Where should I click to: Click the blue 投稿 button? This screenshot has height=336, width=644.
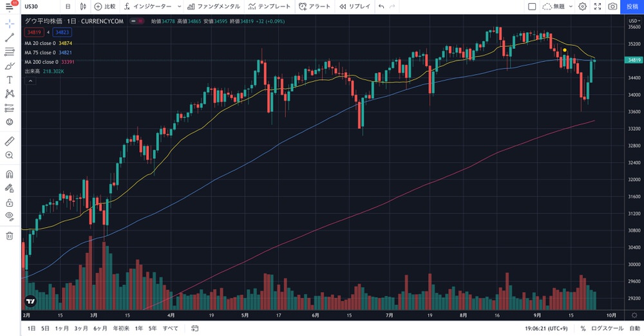click(632, 6)
